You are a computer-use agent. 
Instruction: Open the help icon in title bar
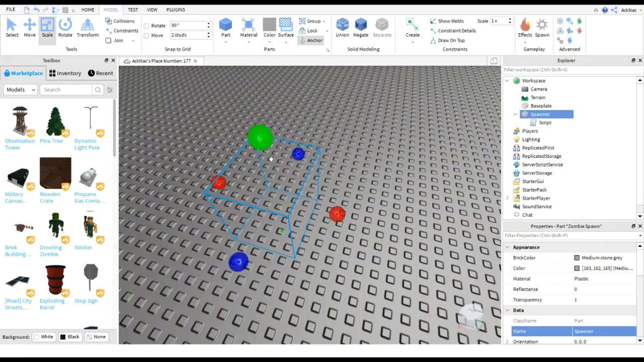click(x=605, y=10)
